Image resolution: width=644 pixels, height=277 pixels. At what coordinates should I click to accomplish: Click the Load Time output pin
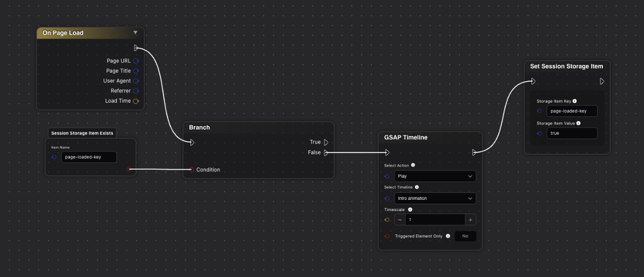136,101
